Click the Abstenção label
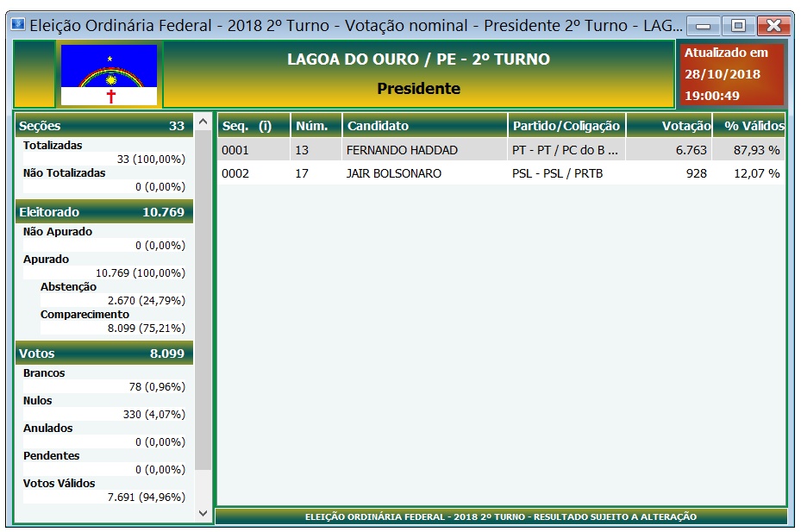Screen dimensions: 801x532 coord(68,287)
